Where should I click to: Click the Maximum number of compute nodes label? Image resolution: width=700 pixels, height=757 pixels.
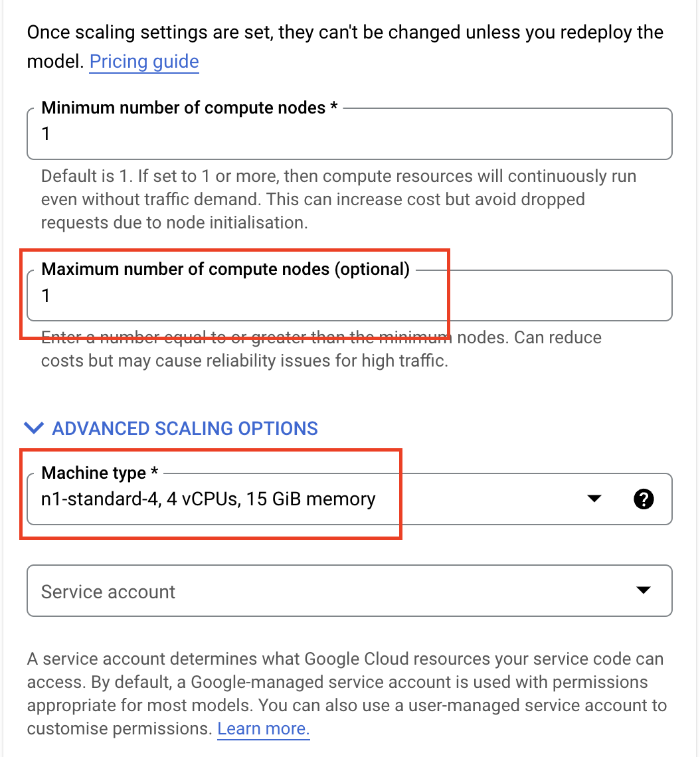pos(225,269)
